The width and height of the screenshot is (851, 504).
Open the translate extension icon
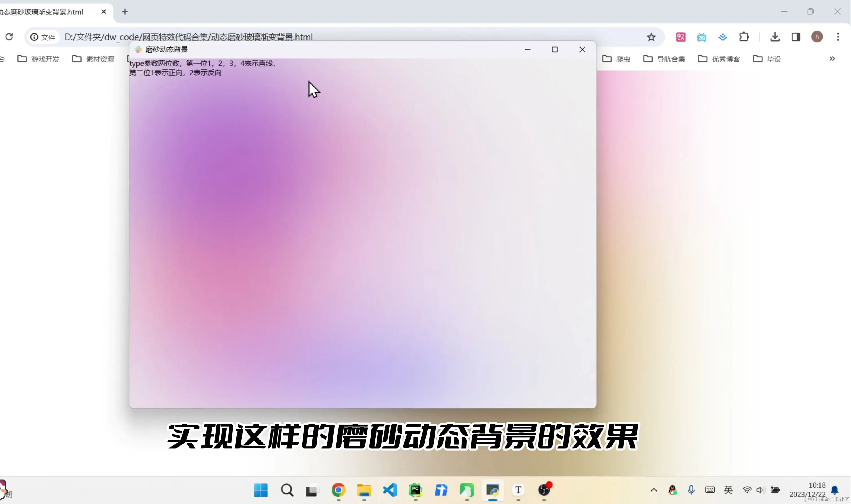(x=680, y=37)
